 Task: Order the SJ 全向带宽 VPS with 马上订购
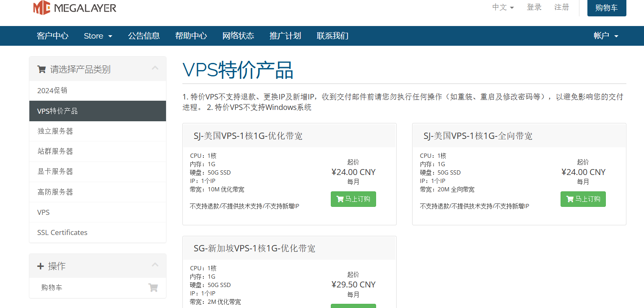583,199
